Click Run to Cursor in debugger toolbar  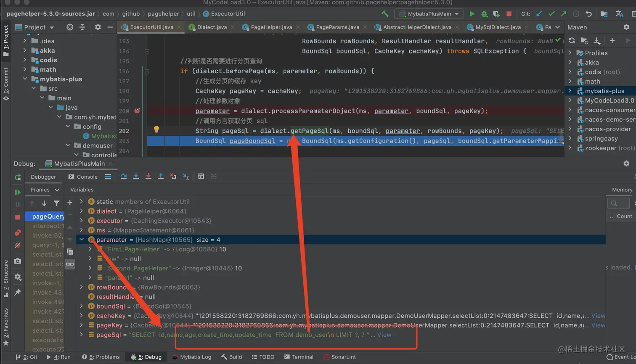(x=185, y=177)
